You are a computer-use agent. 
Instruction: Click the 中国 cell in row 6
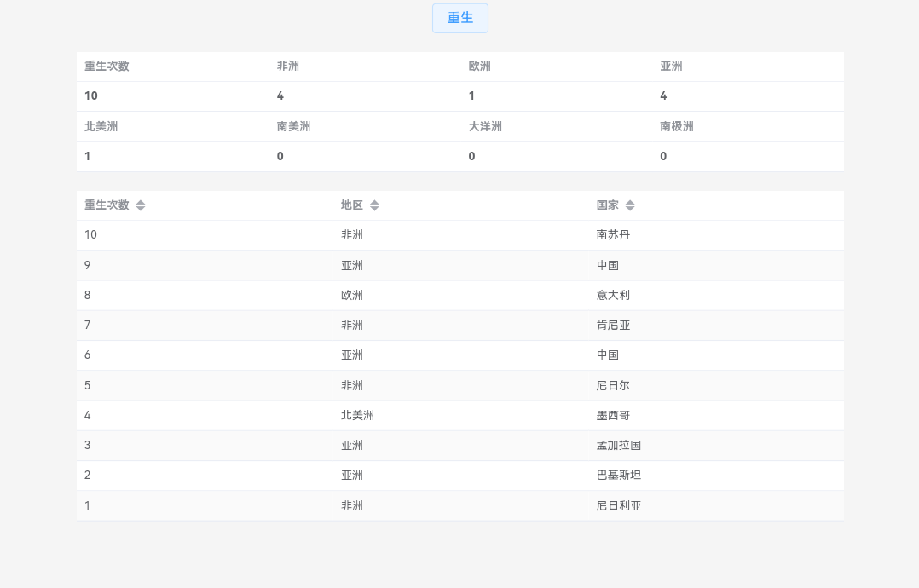(608, 355)
